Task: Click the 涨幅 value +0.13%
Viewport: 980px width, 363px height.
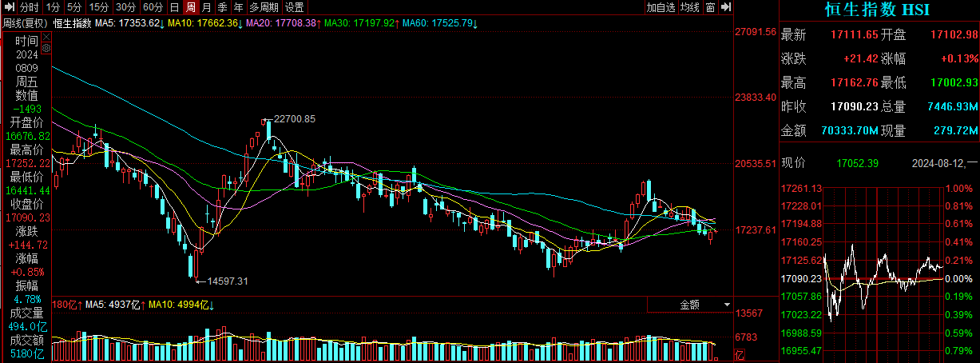Action: point(960,59)
